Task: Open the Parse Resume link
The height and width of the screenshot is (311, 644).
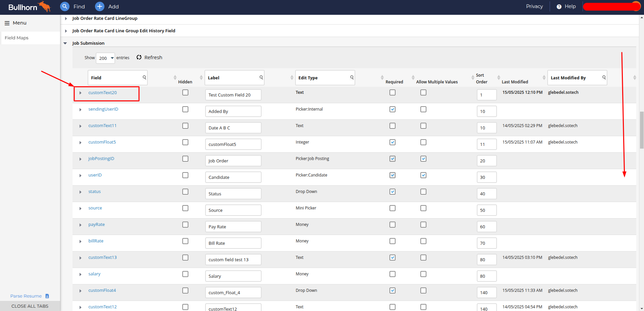Action: click(26, 296)
